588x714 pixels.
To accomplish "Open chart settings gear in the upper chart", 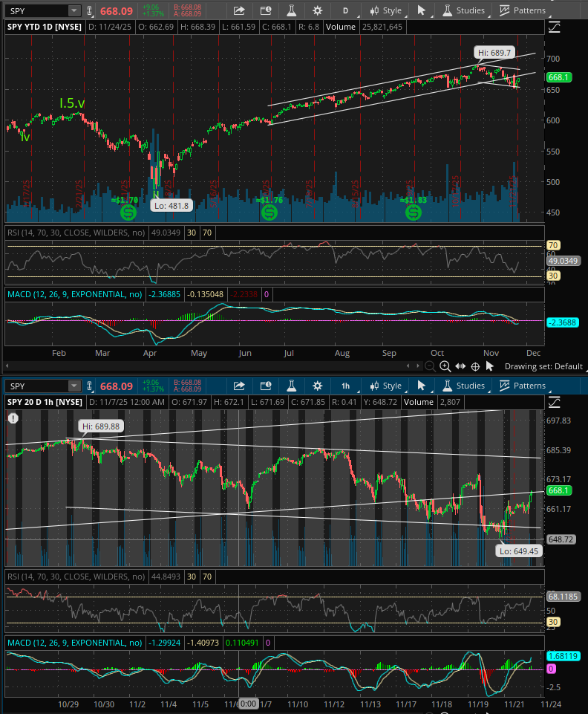I will (318, 10).
